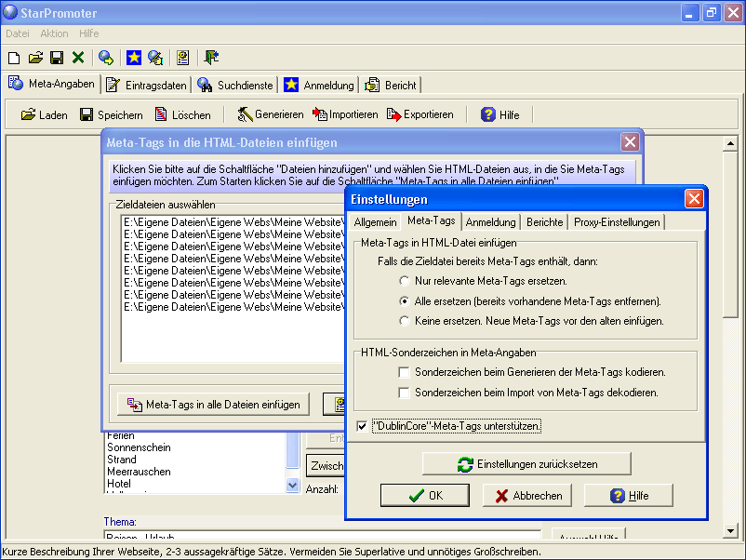
Task: Click the 'Zieldateien auswählen' group label
Action: click(166, 205)
